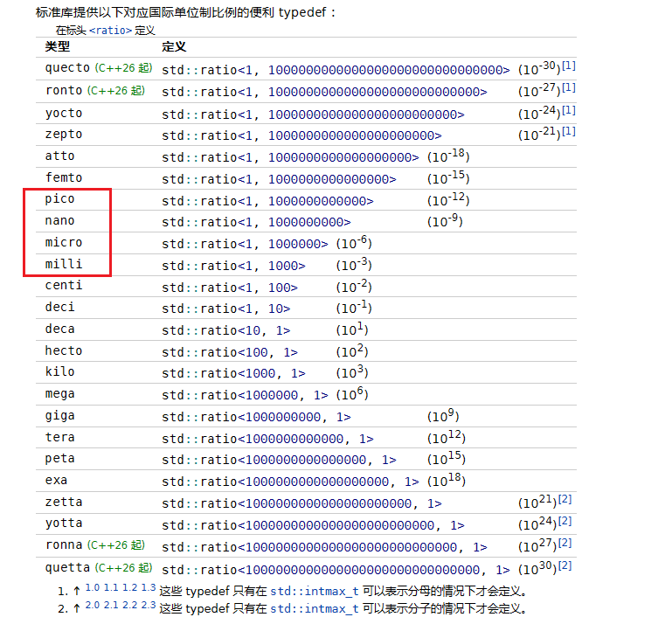
Task: Click the pico type name
Action: [x=60, y=199]
